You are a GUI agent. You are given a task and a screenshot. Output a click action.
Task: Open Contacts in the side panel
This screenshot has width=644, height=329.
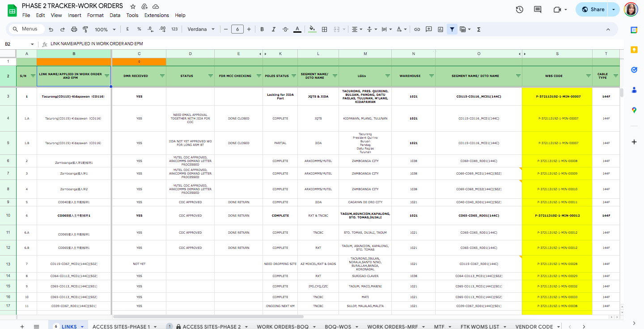click(x=634, y=90)
